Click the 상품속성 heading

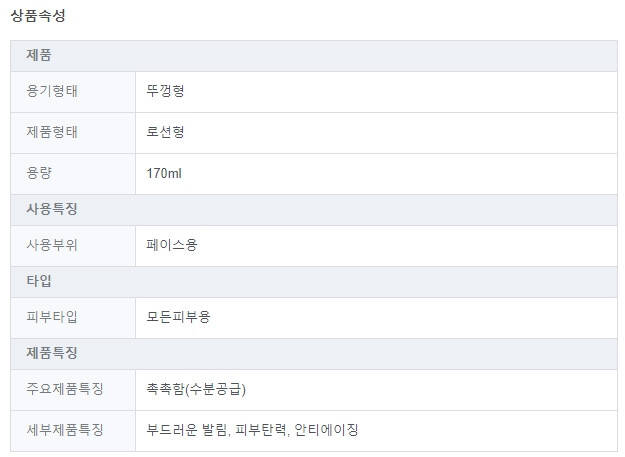click(x=38, y=16)
